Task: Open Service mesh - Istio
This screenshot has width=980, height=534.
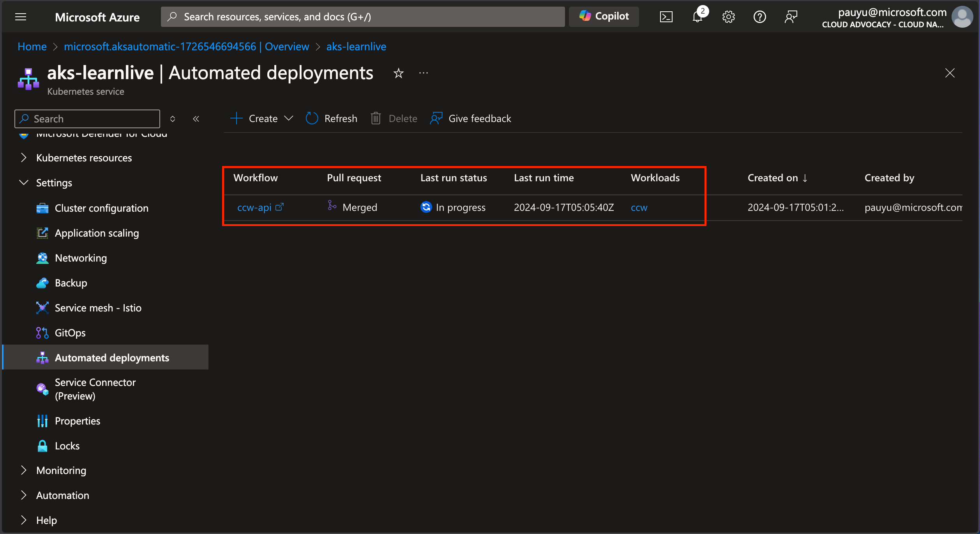Action: pyautogui.click(x=98, y=308)
